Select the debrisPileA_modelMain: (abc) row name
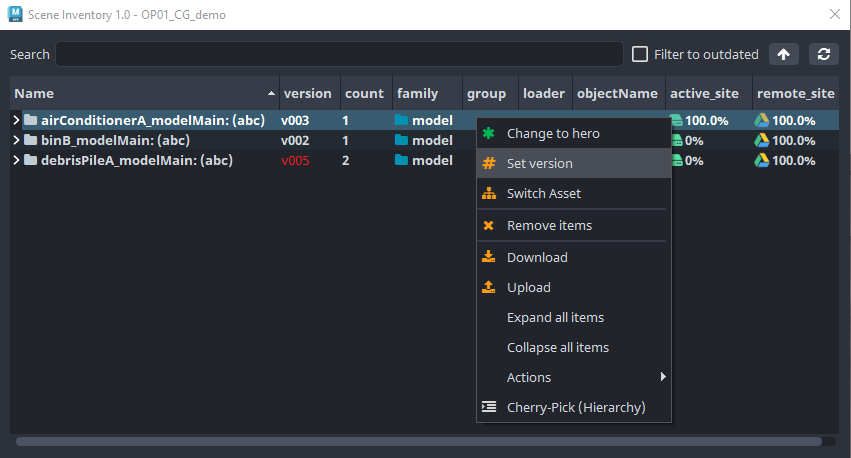The height and width of the screenshot is (458, 851). click(137, 160)
